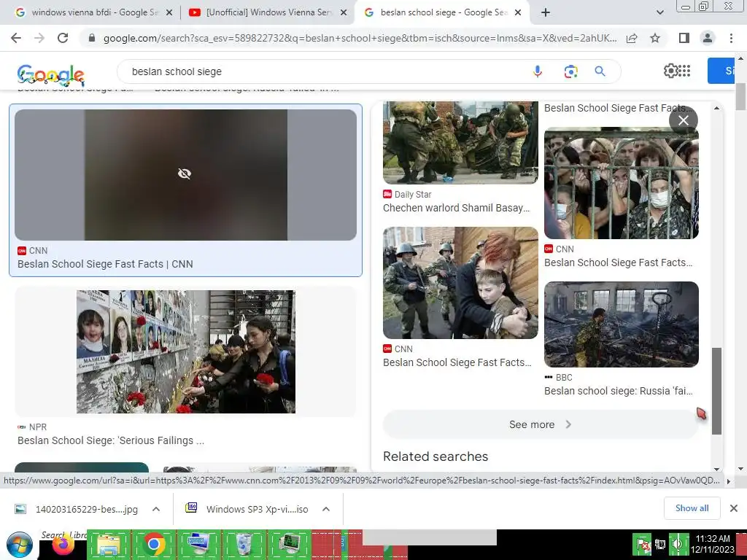This screenshot has width=747, height=560.
Task: Click the address bar URL
Action: pyautogui.click(x=360, y=38)
